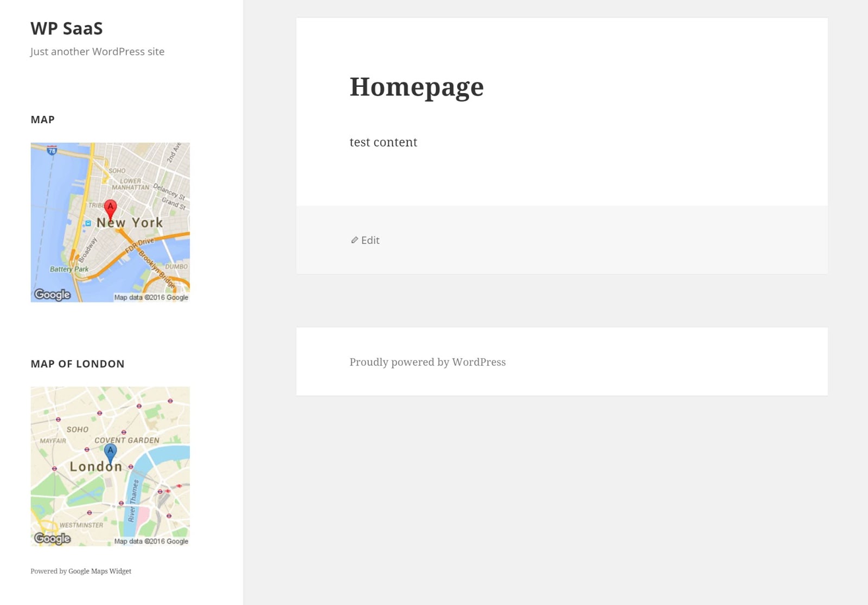Click the Google logo on the London map
This screenshot has width=868, height=605.
click(x=52, y=538)
